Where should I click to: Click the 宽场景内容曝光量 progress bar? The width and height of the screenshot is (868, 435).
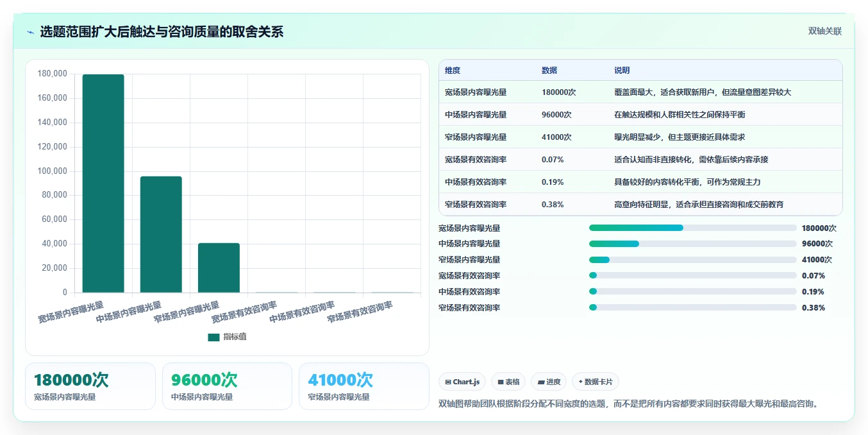(692, 228)
